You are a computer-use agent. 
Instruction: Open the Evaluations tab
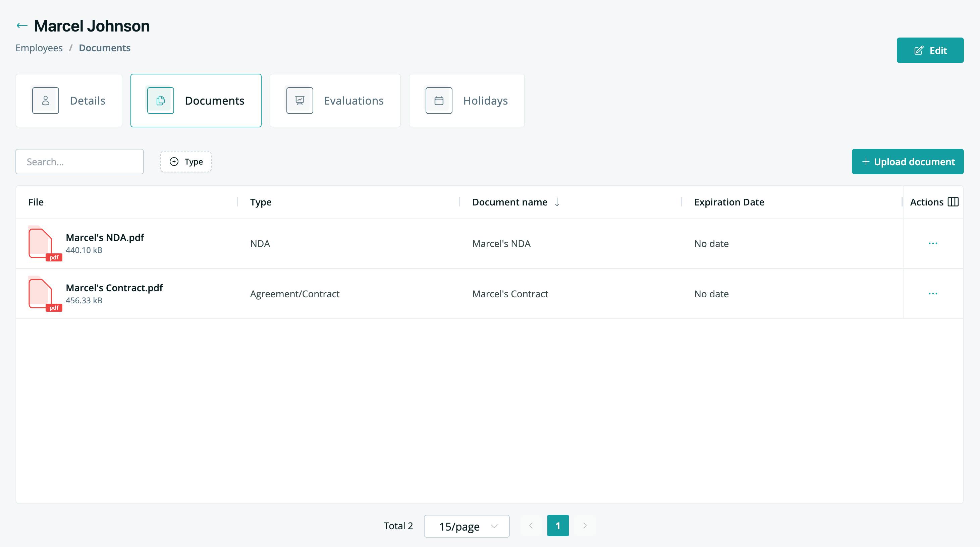pyautogui.click(x=335, y=100)
